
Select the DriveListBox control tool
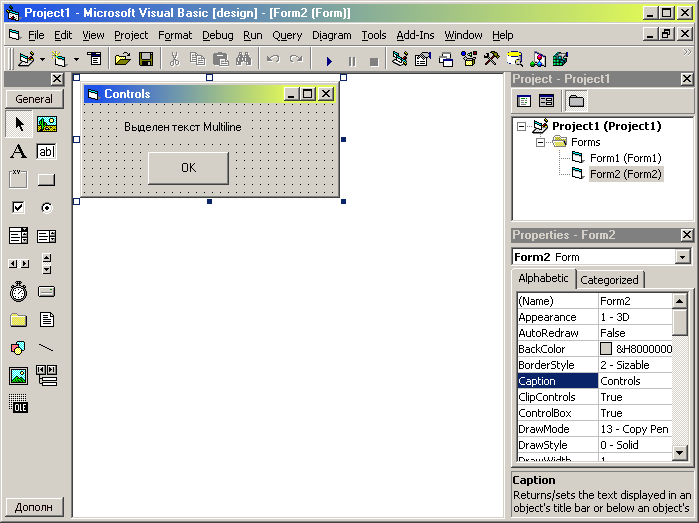click(46, 292)
